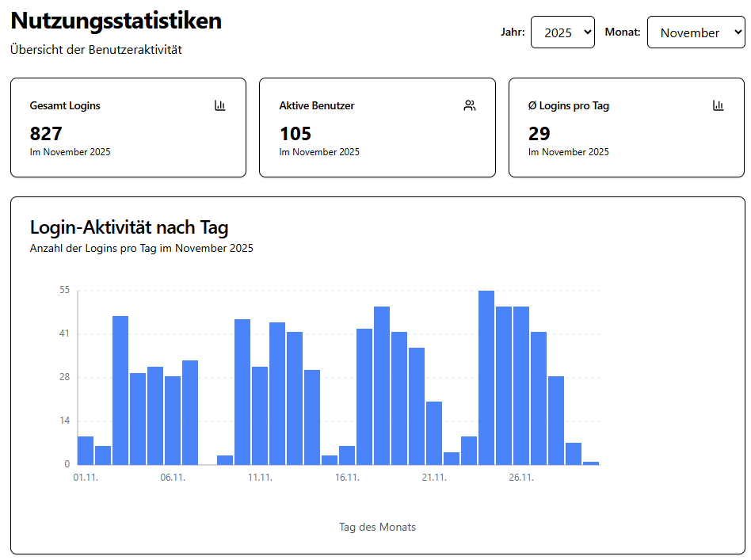Click the 'Monat:' label

coord(623,32)
